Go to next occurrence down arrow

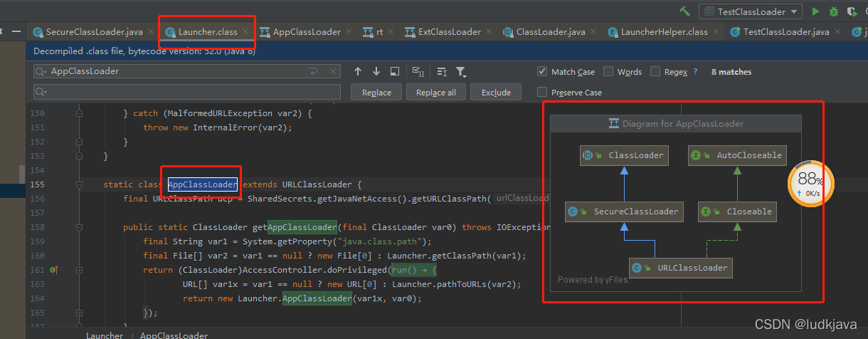pyautogui.click(x=376, y=71)
